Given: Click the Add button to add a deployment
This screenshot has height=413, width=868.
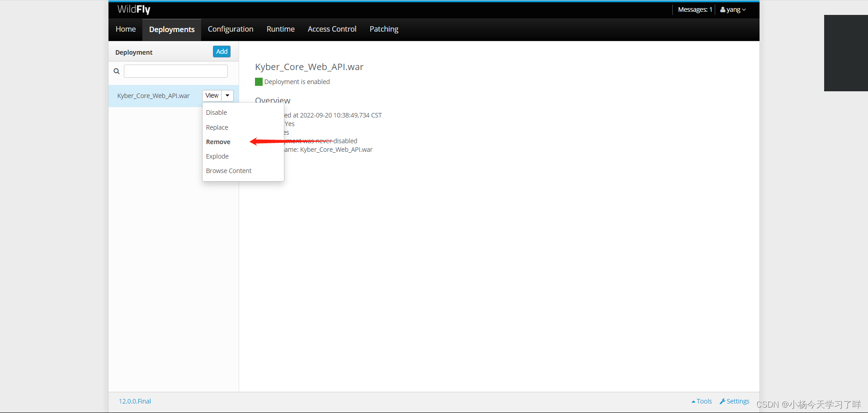Looking at the screenshot, I should click(x=221, y=51).
